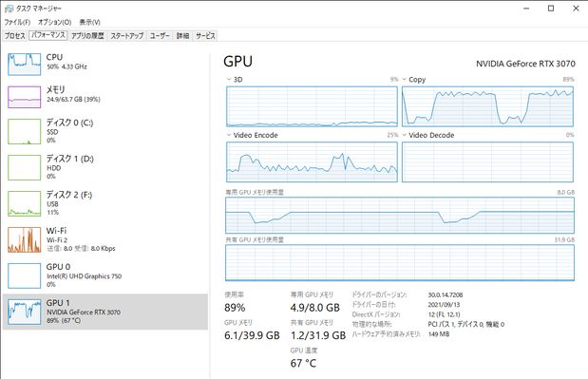The width and height of the screenshot is (588, 379).
Task: Open the Video Encode engine dropdown
Action: coord(228,135)
